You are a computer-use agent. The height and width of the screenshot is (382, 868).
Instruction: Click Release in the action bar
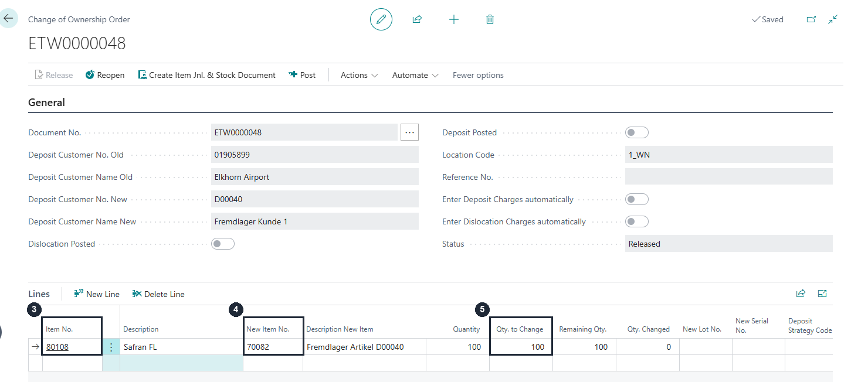click(54, 75)
